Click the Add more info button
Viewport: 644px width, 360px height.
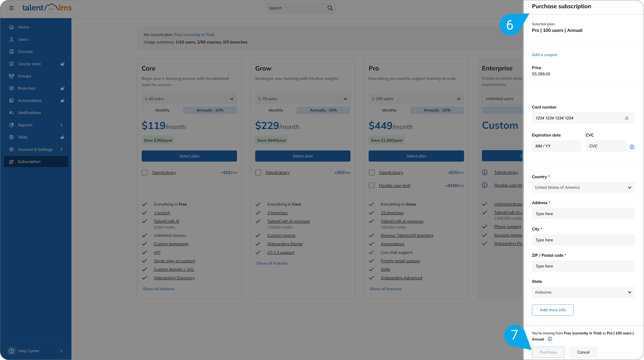553,310
